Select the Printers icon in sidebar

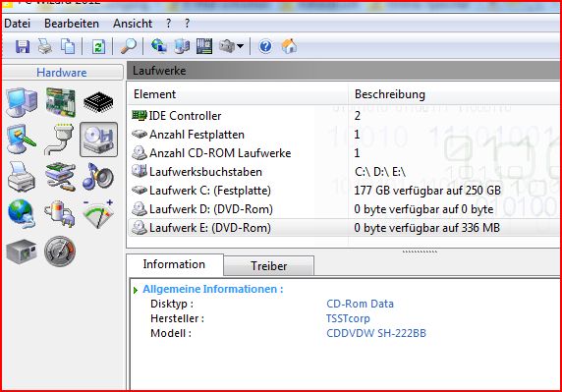[22, 176]
